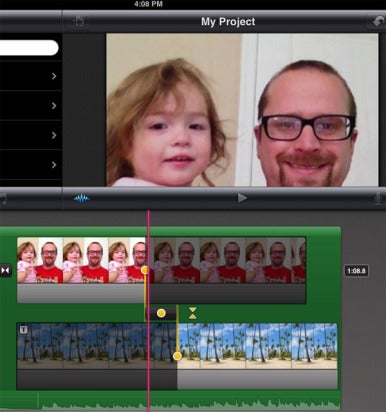Select the palm tree beach timeline clip
The width and height of the screenshot is (386, 412).
pos(177,356)
